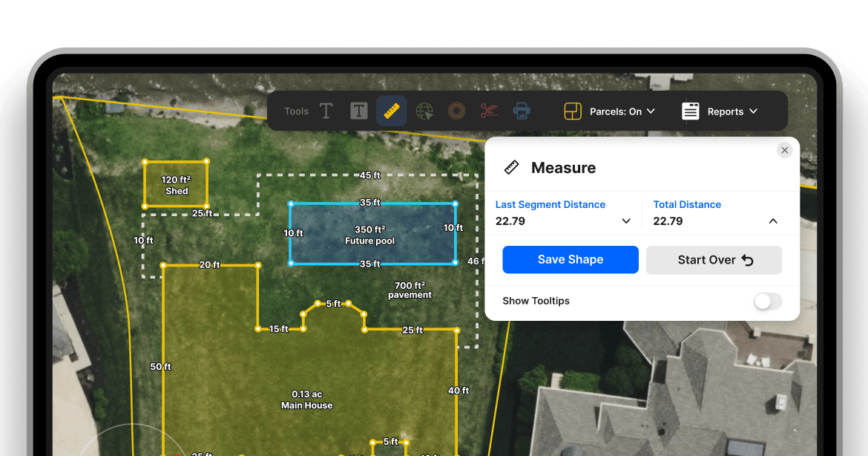Select the boxed Text label tool
Viewport: 868px width, 456px height.
pyautogui.click(x=359, y=111)
